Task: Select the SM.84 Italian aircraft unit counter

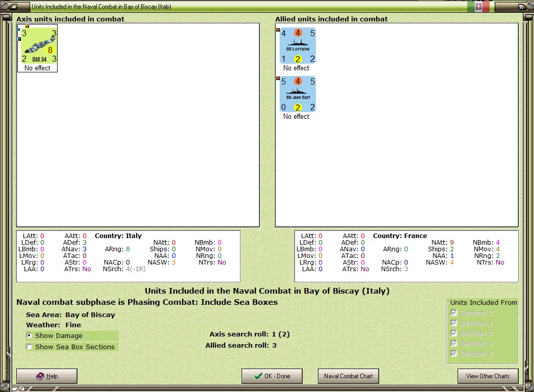Action: [x=39, y=46]
